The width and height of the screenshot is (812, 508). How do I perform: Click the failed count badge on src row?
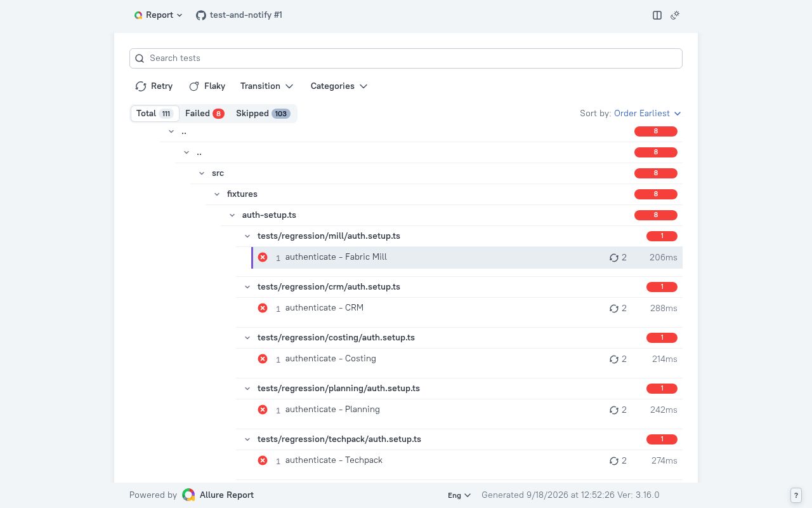(656, 173)
